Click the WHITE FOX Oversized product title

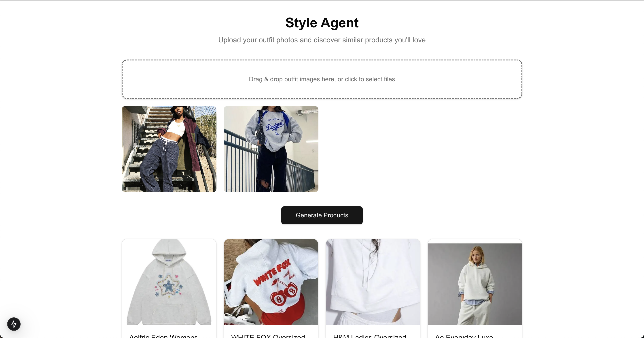[268, 336]
